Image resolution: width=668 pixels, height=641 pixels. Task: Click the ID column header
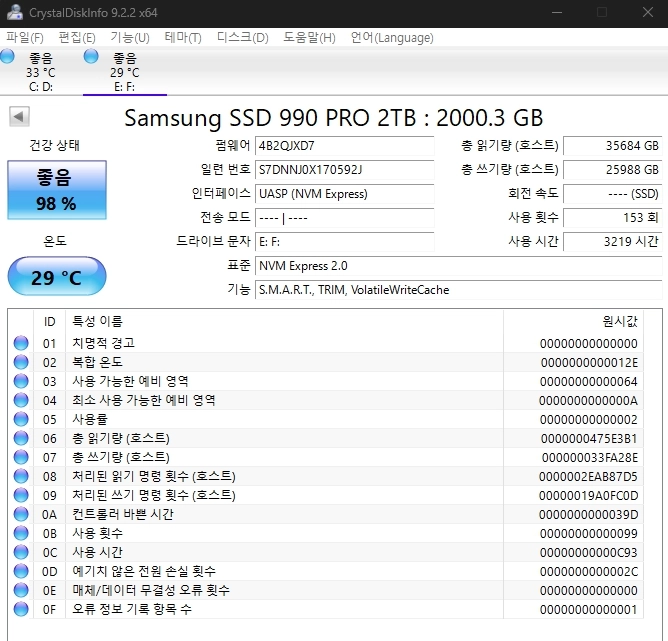[x=49, y=322]
